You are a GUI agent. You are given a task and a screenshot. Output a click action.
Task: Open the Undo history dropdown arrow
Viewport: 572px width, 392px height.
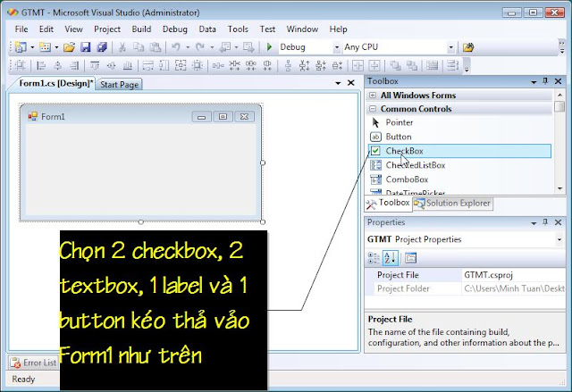[x=188, y=47]
